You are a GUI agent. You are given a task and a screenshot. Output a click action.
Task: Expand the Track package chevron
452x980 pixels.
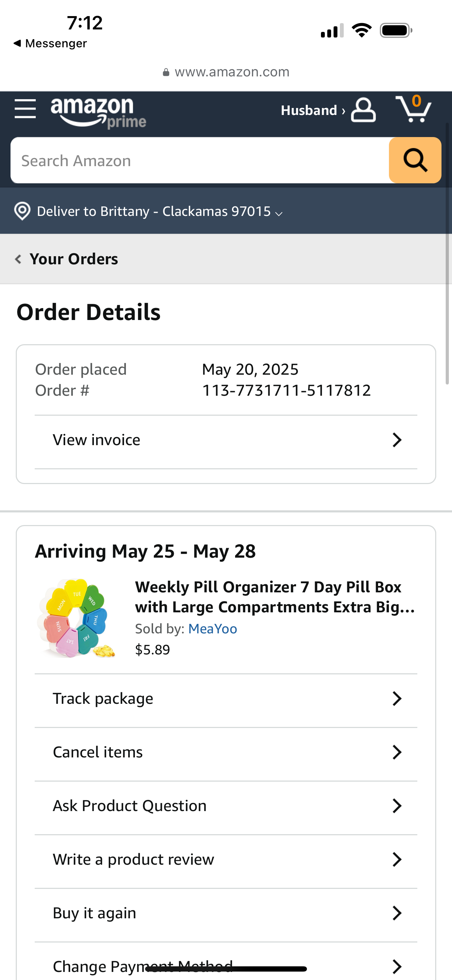[396, 699]
